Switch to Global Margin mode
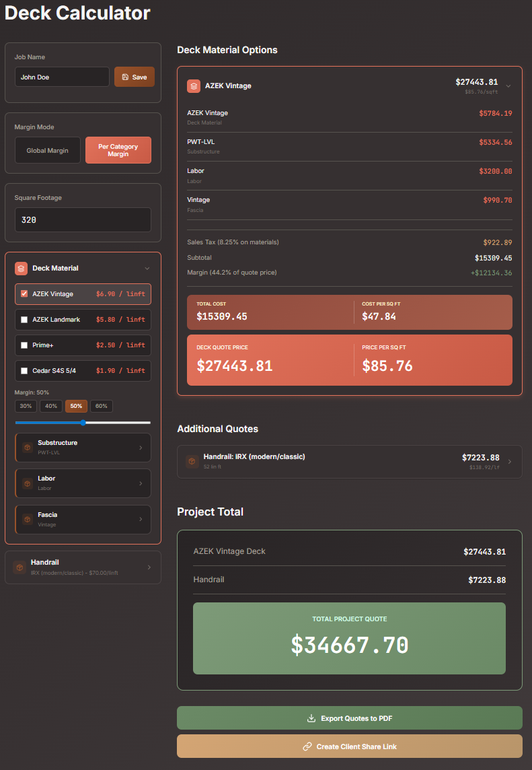Viewport: 532px width, 770px height. (48, 150)
